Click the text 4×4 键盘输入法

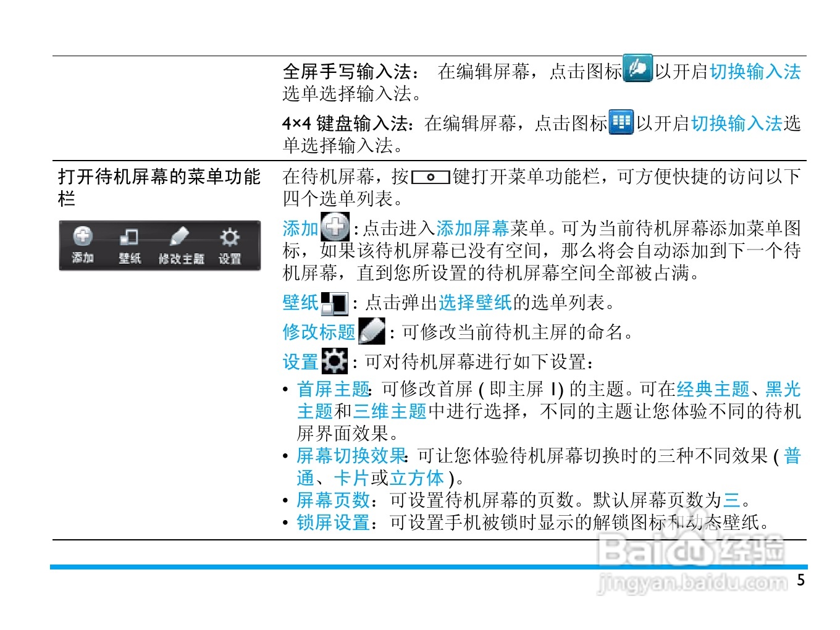pyautogui.click(x=345, y=124)
